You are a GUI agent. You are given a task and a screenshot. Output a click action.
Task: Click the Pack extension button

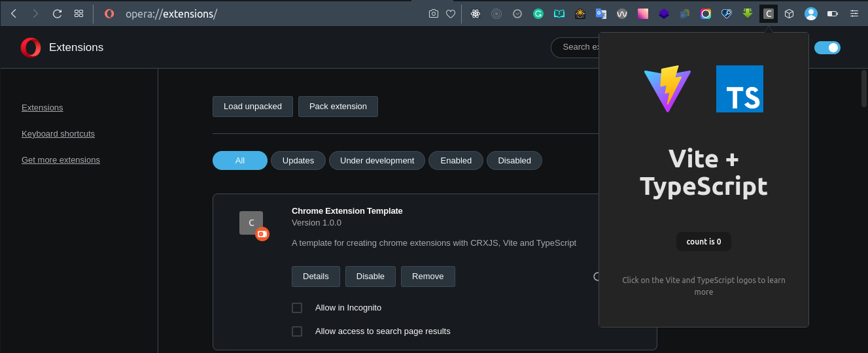coord(338,107)
